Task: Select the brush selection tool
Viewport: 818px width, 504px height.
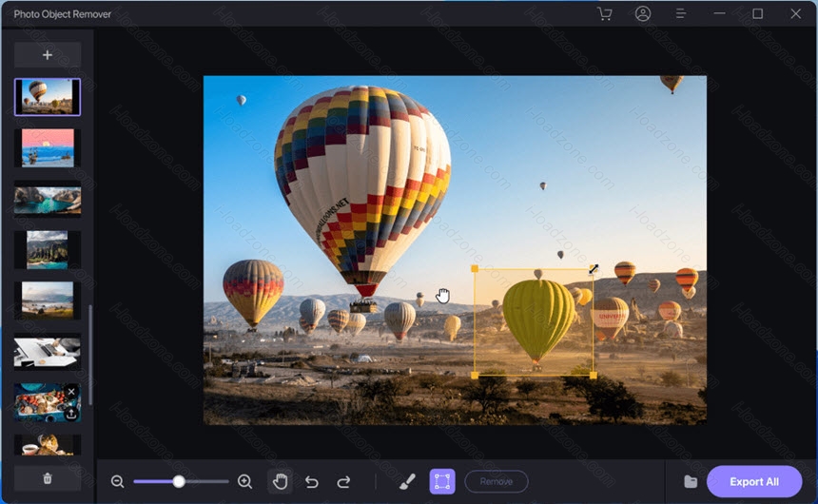Action: (407, 481)
